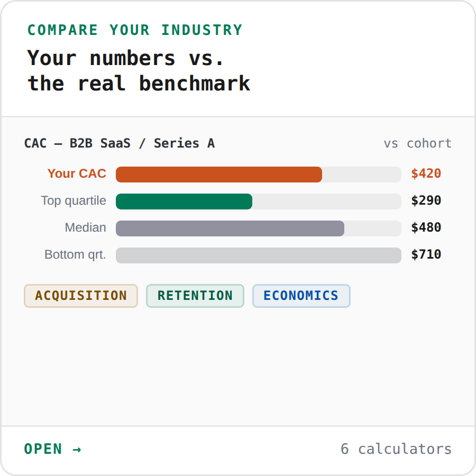
Task: Click the CAC — B2B SaaS / Series A title
Action: click(120, 143)
